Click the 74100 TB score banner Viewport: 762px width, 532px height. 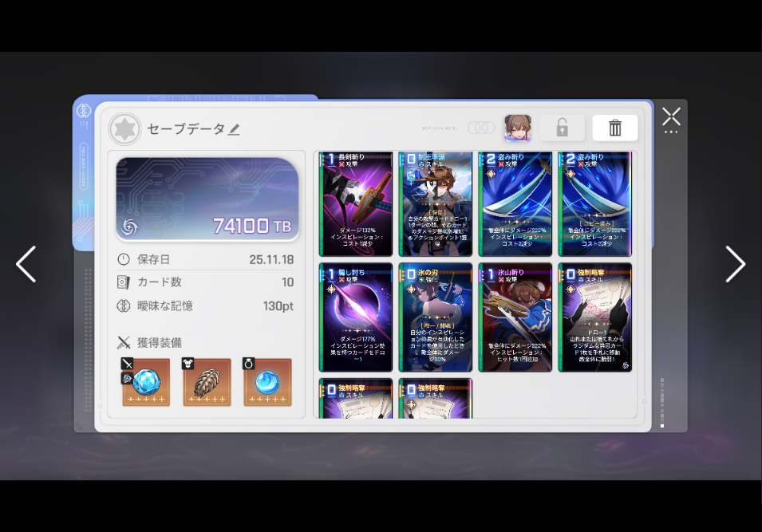[x=207, y=199]
